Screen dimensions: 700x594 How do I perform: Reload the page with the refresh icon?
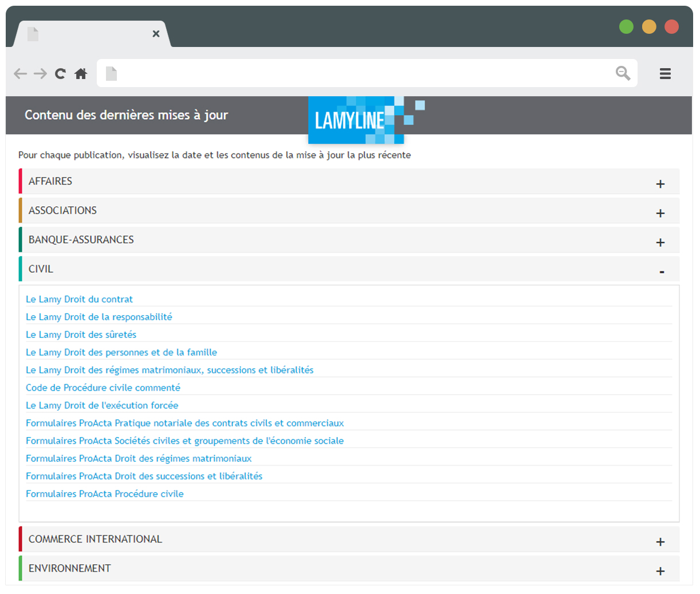[x=60, y=74]
